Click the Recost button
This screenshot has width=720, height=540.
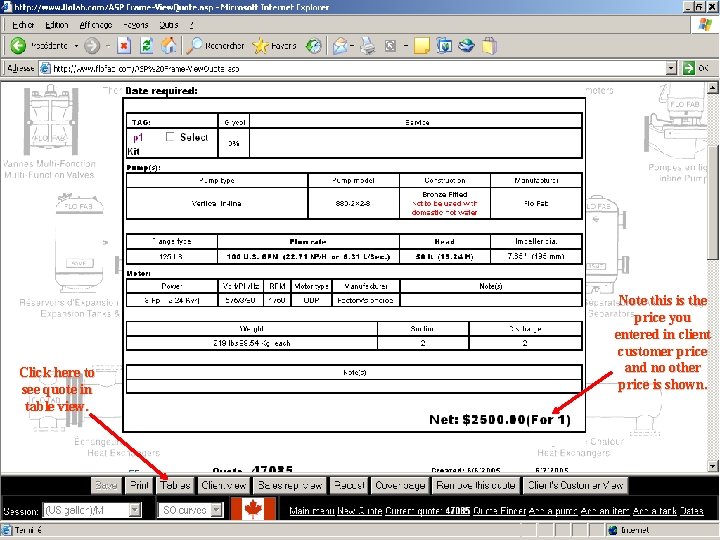(x=349, y=485)
